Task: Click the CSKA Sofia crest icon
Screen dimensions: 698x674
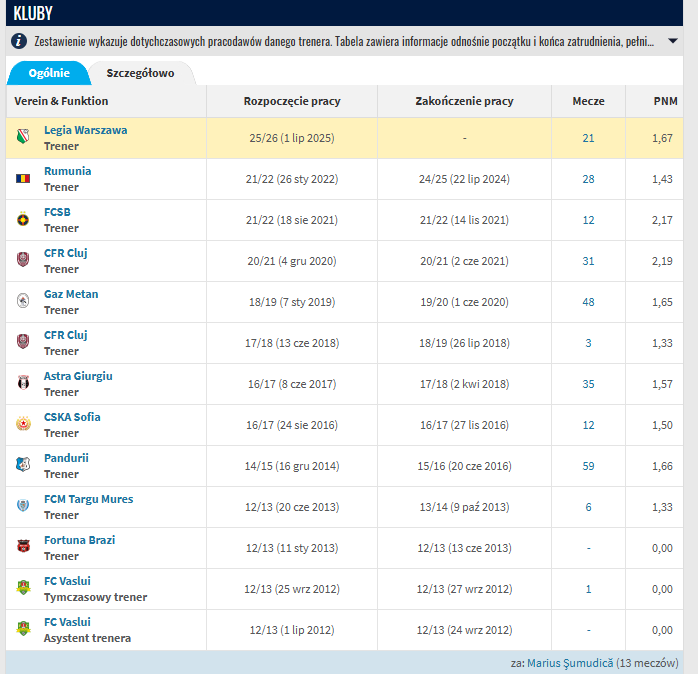Action: (x=24, y=425)
